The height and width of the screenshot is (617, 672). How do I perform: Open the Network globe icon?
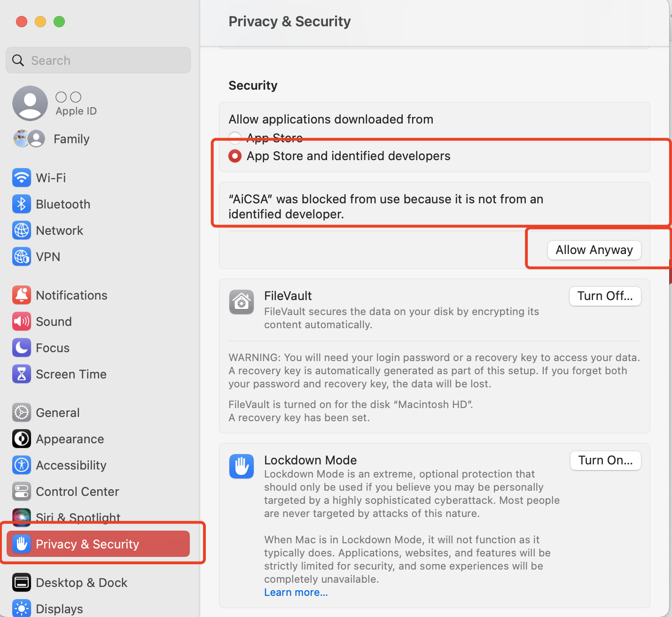tap(22, 231)
